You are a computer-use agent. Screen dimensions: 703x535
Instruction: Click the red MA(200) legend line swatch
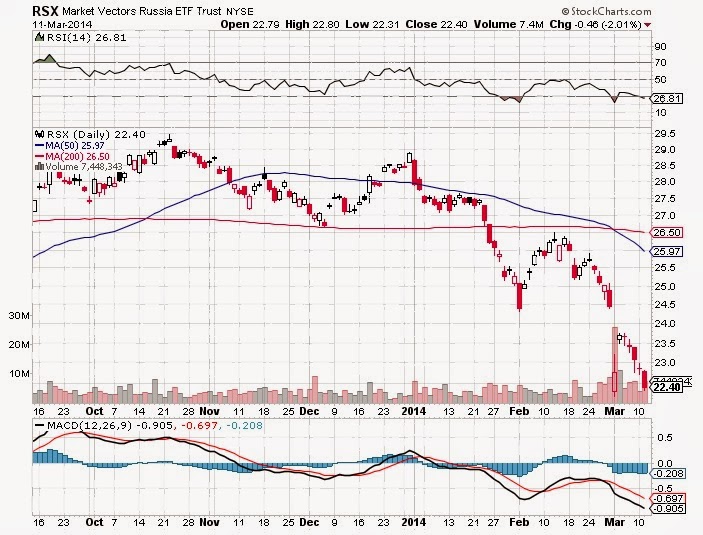pyautogui.click(x=39, y=156)
